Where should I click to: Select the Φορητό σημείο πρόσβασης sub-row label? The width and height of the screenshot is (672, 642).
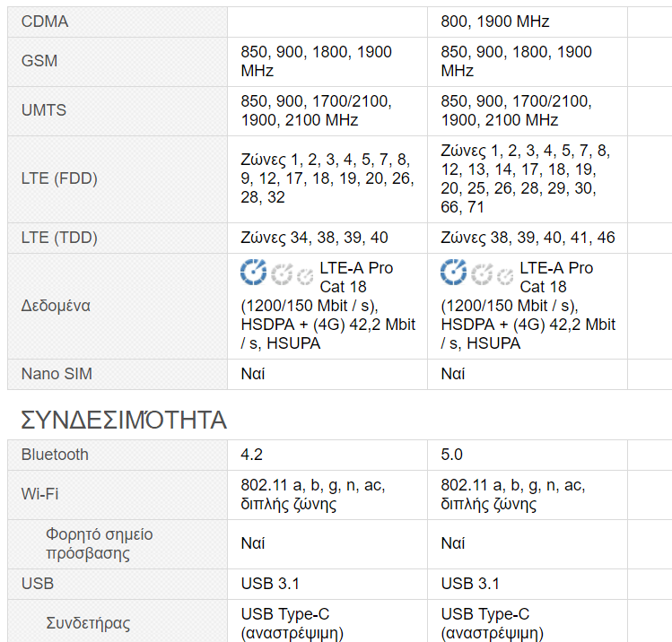pyautogui.click(x=99, y=543)
